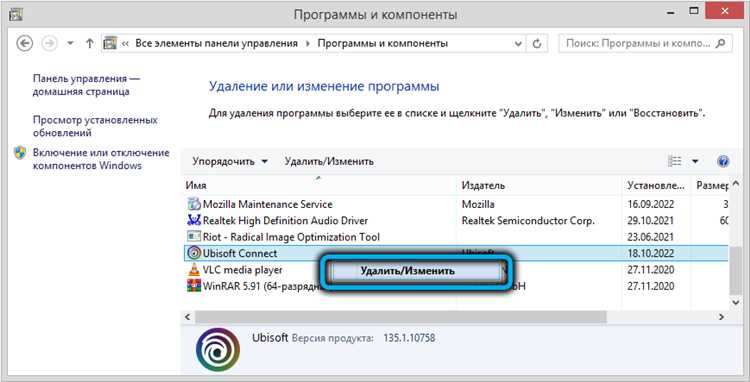This screenshot has width=750, height=382.
Task: Click the Mozilla publisher cell
Action: 478,204
